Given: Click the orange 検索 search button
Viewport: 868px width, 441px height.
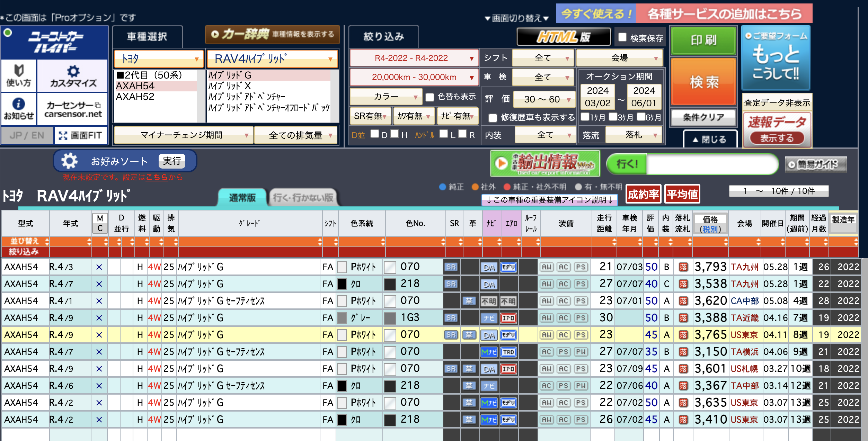Looking at the screenshot, I should [x=703, y=82].
